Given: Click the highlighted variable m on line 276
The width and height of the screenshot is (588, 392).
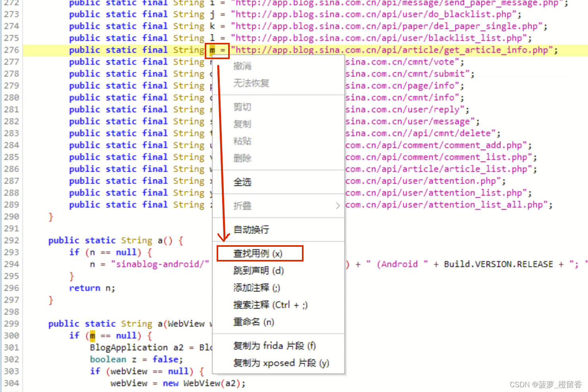Looking at the screenshot, I should tap(213, 50).
